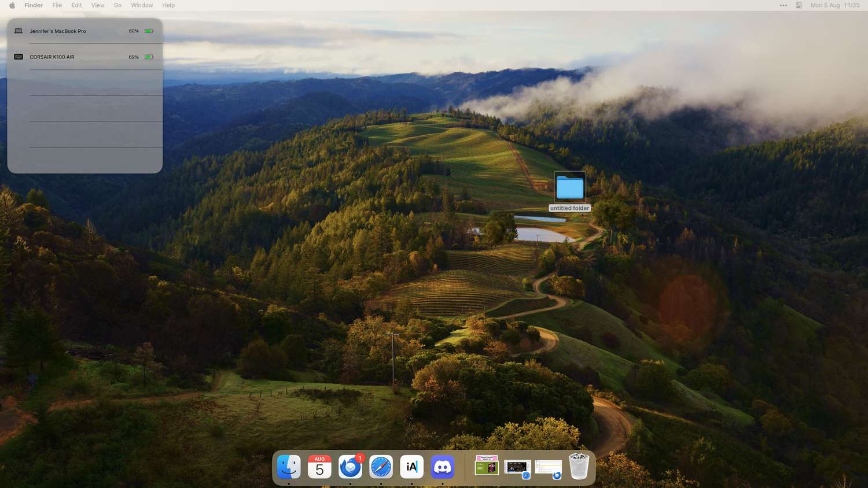This screenshot has height=488, width=868.
Task: Click Jennifer's MacBook Pro battery row
Action: (x=84, y=31)
